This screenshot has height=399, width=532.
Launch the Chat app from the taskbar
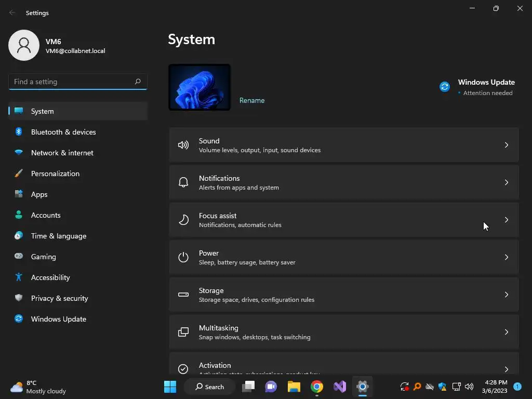[x=271, y=387]
